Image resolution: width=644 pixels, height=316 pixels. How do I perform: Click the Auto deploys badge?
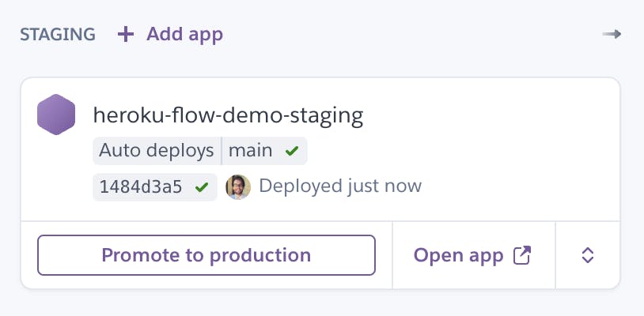coord(157,151)
